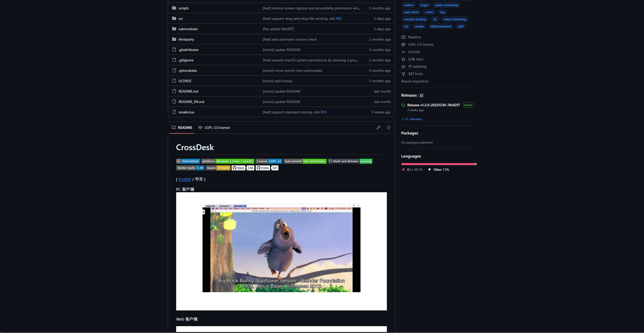Click the LICENSE file icon
The width and height of the screenshot is (644, 333).
point(174,81)
